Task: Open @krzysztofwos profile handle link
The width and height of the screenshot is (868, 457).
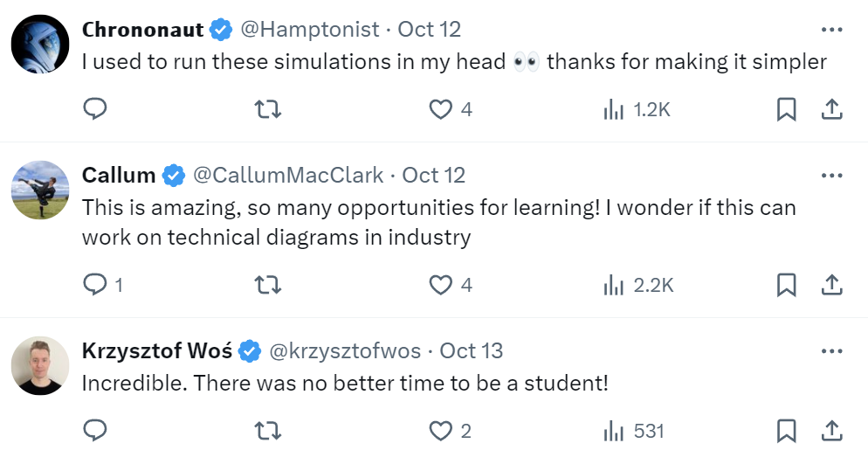Action: click(x=344, y=350)
